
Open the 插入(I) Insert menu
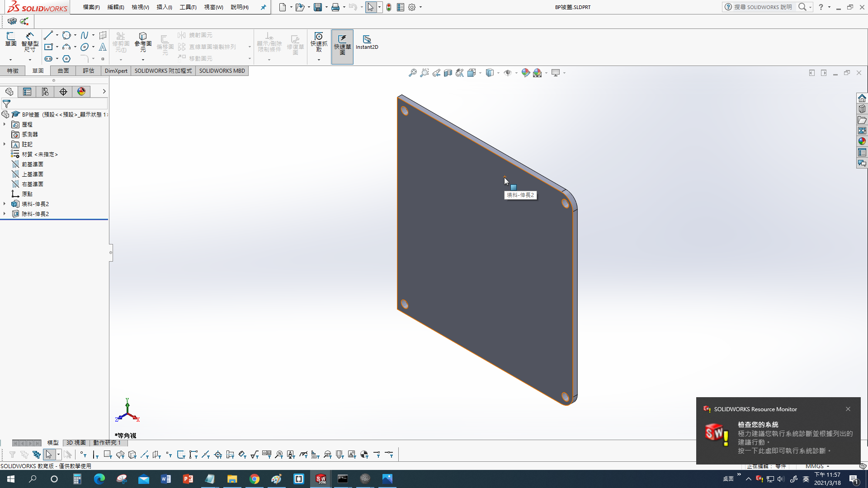[x=164, y=7]
